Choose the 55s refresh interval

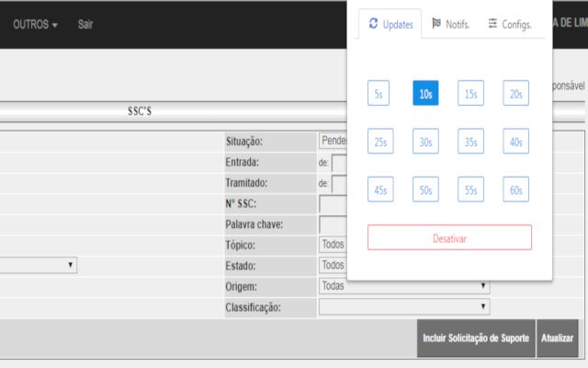tap(470, 190)
